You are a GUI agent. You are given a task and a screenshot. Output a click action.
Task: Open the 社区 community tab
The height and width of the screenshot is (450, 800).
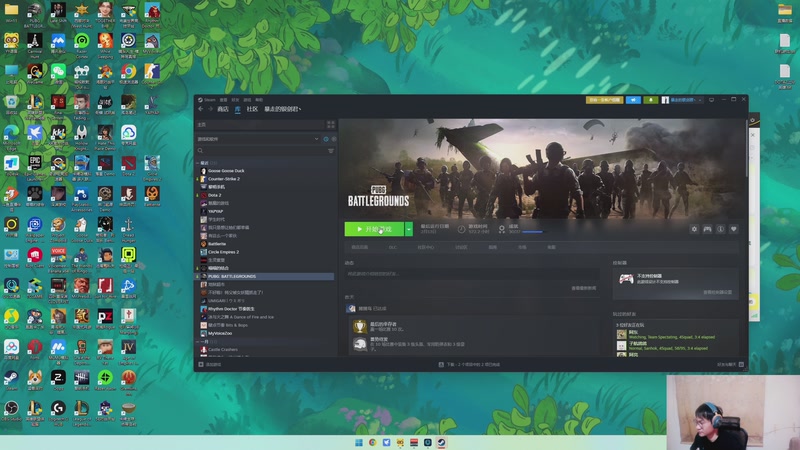253,109
